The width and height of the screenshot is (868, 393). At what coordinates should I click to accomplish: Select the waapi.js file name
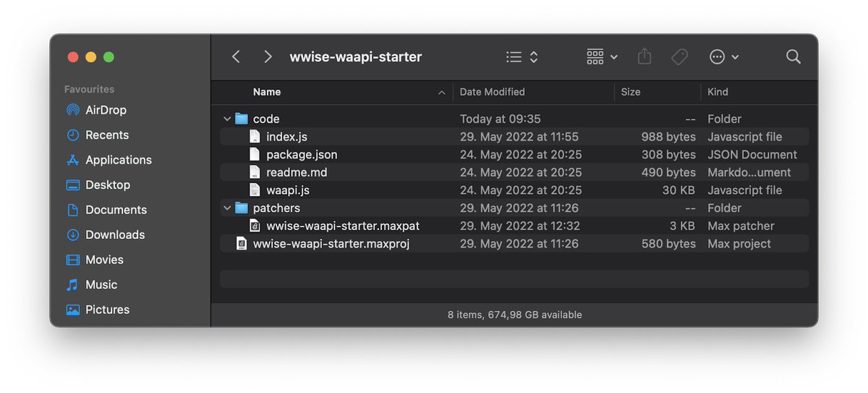point(288,190)
